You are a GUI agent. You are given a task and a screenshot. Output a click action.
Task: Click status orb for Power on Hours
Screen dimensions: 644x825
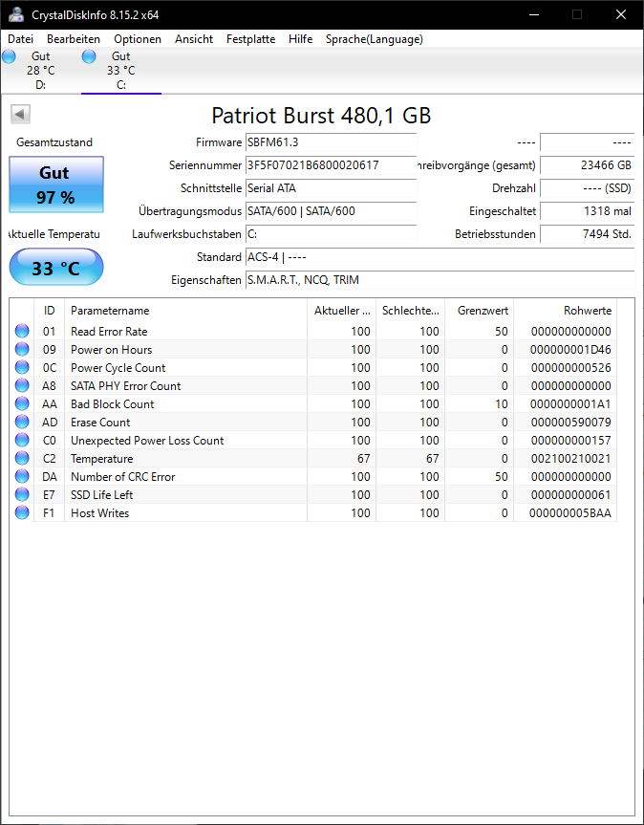22,349
